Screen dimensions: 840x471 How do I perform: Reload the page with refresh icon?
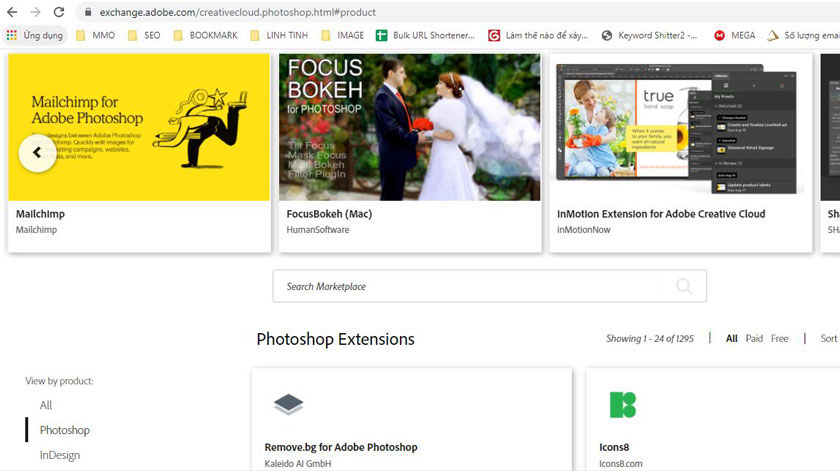click(59, 12)
